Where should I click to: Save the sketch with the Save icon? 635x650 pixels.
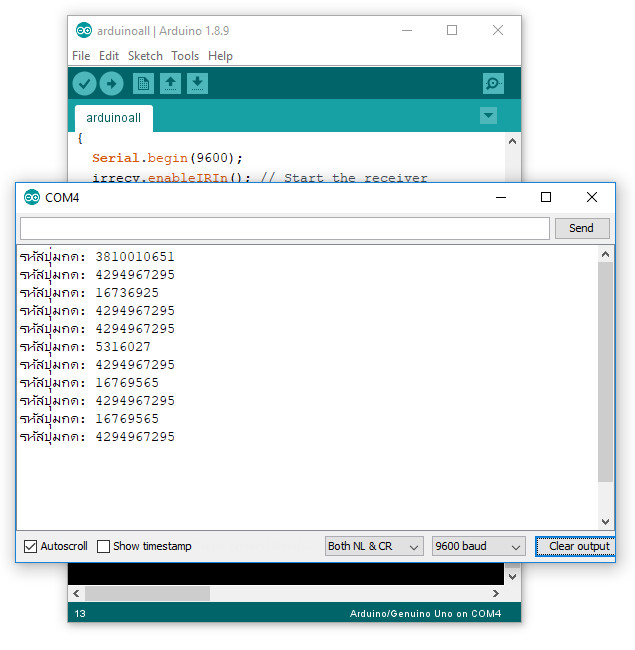pos(197,84)
